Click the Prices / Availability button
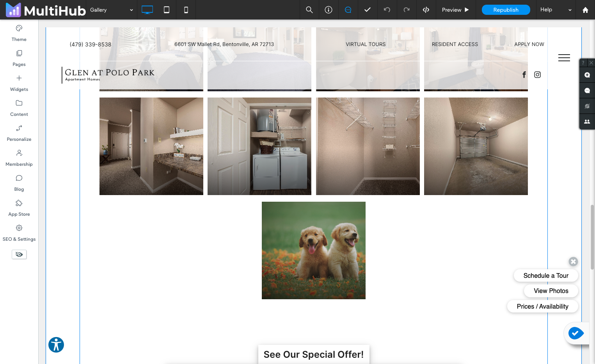595x364 pixels. tap(543, 306)
